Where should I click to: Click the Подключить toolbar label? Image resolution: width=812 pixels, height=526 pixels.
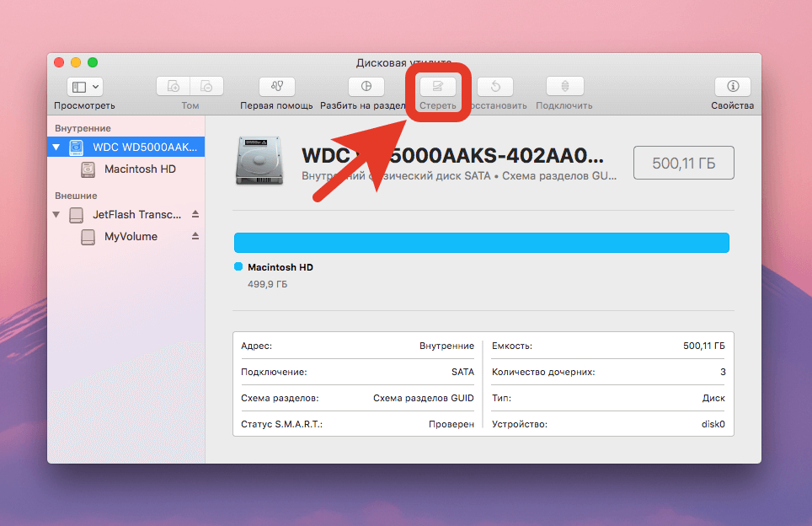(564, 105)
